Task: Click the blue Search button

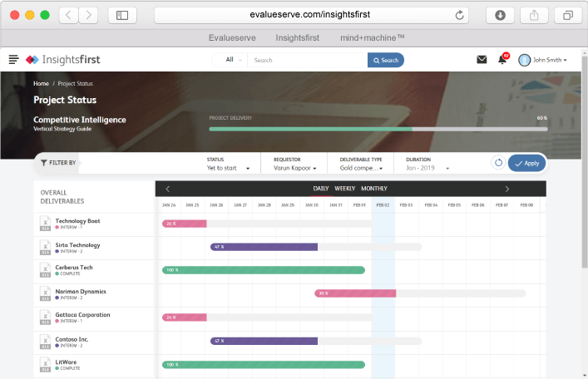Action: pos(386,60)
